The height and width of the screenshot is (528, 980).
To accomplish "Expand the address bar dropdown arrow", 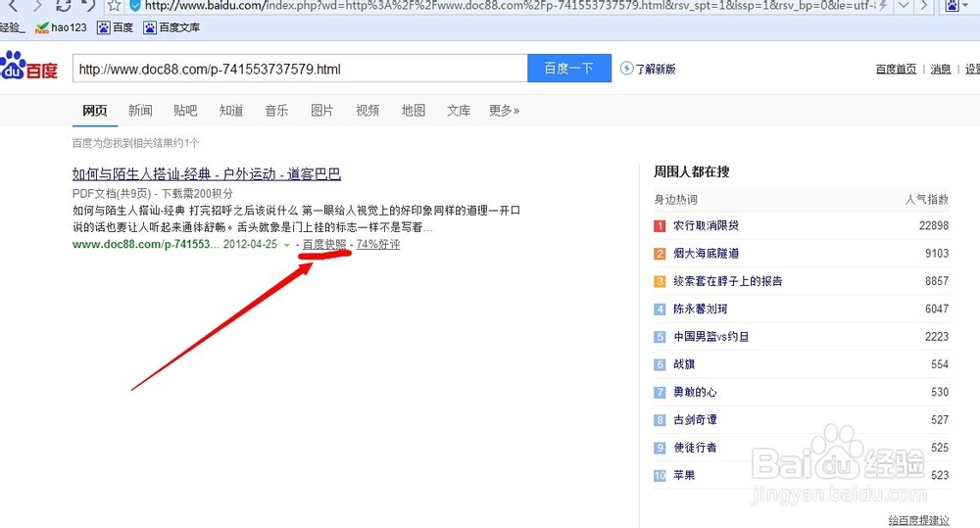I will pyautogui.click(x=904, y=6).
